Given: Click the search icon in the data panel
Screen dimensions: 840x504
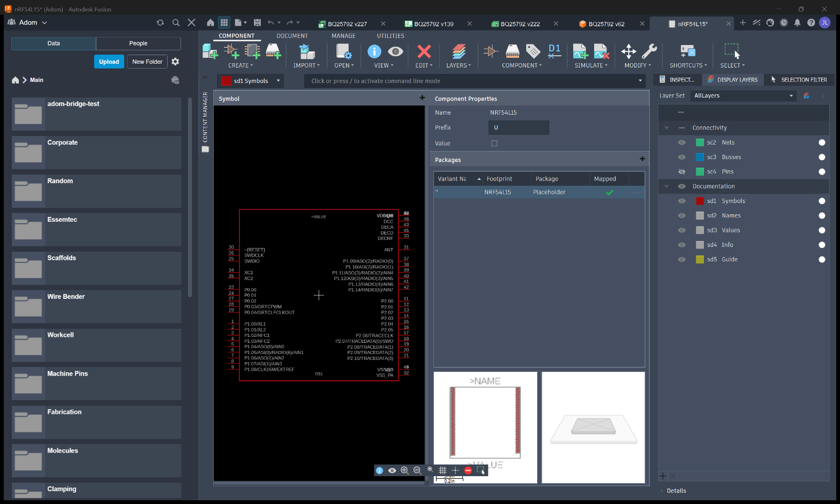Looking at the screenshot, I should [x=176, y=22].
